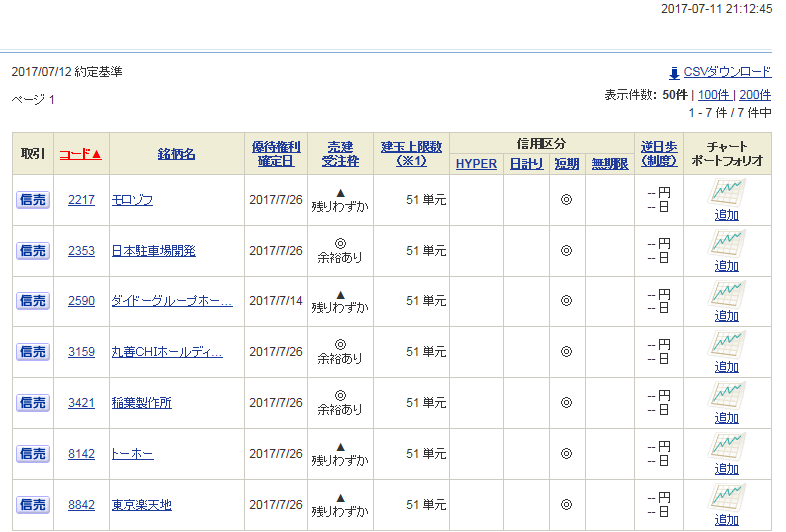
Task: Show 100件 per page
Action: [x=714, y=95]
